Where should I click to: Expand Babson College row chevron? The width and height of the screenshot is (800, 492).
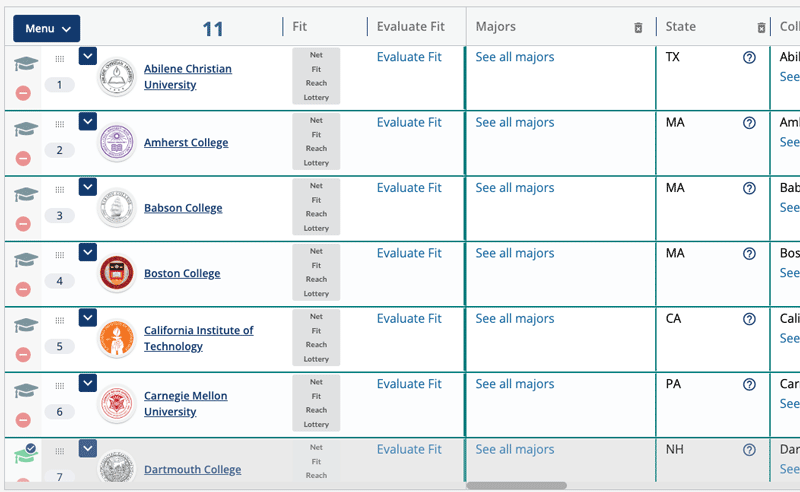point(88,187)
